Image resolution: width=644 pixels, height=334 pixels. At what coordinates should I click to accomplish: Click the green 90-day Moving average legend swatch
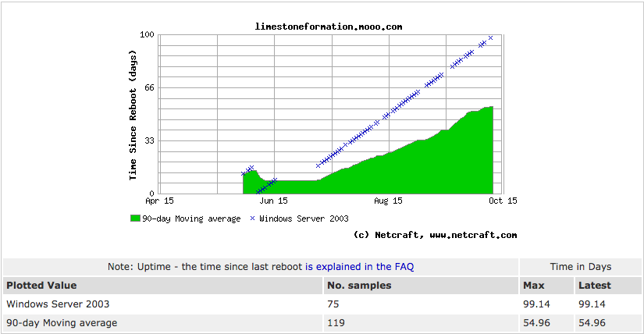pos(135,219)
